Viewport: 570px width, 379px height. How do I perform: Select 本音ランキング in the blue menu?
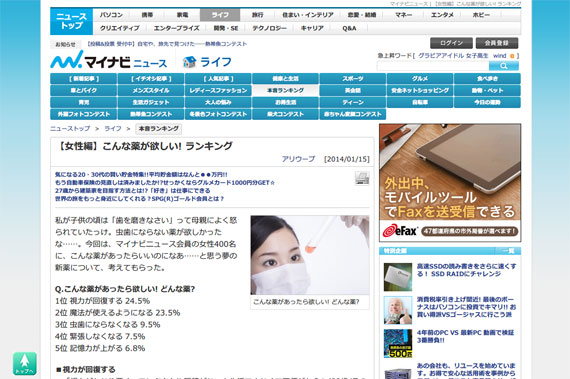tap(285, 90)
